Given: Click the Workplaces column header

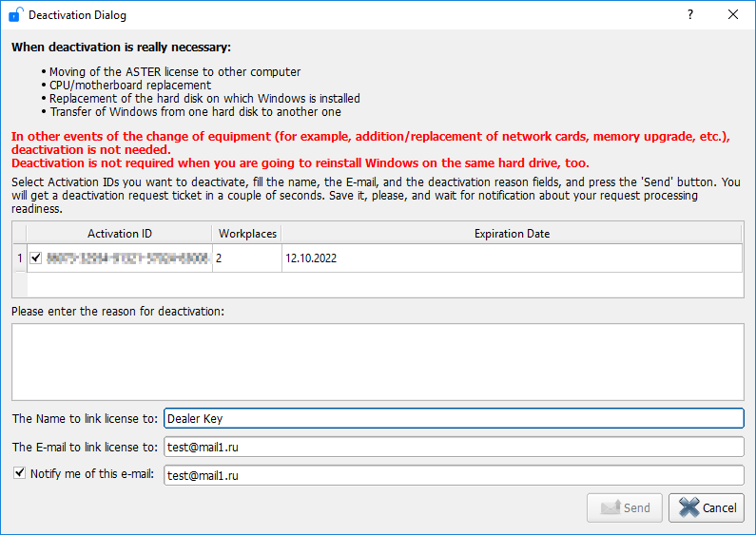Looking at the screenshot, I should [x=245, y=234].
